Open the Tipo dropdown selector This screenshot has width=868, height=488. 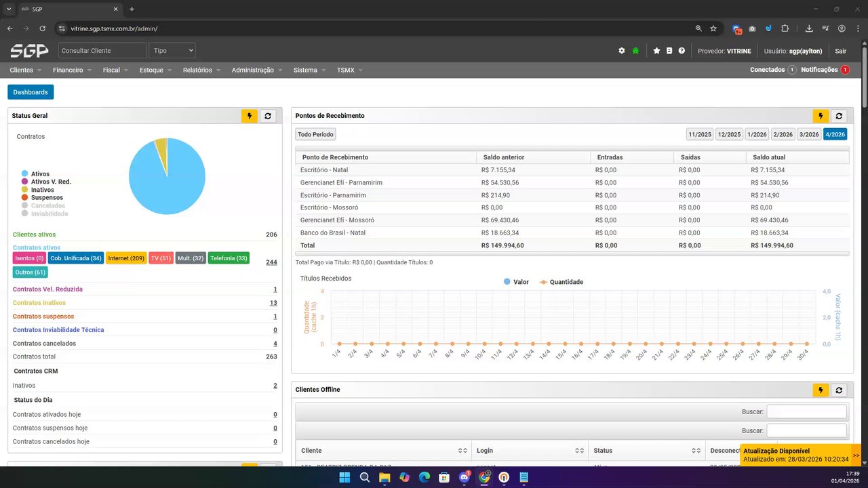[x=172, y=51]
